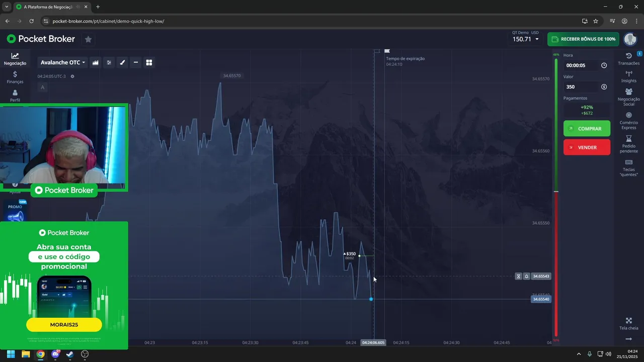
Task: Click the Chrome address bar URL
Action: pos(108,21)
